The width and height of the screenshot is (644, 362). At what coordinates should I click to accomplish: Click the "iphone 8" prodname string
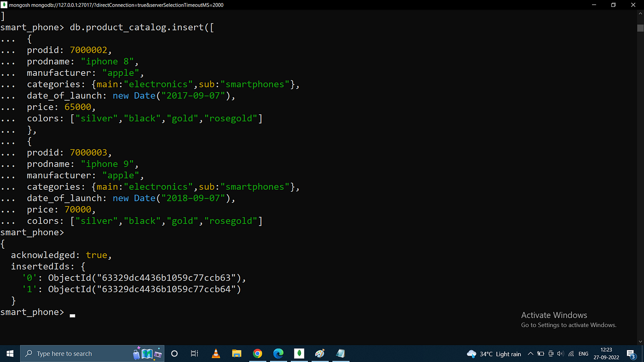point(108,62)
